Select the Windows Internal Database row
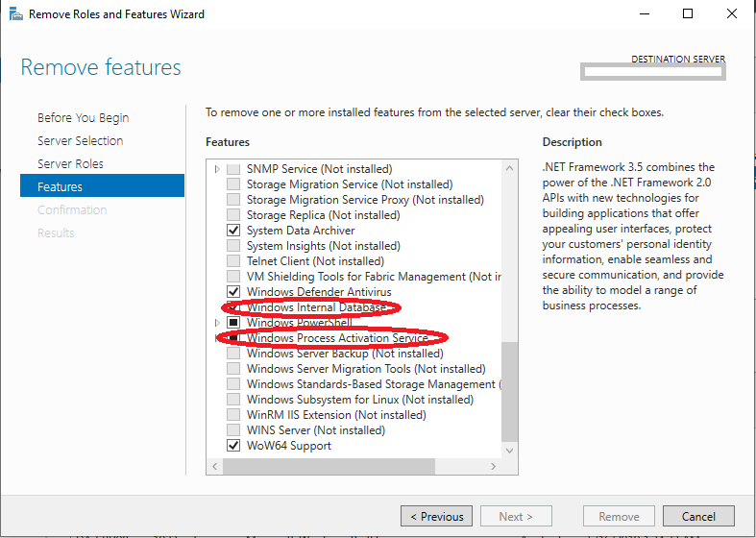This screenshot has width=756, height=538. click(x=316, y=307)
